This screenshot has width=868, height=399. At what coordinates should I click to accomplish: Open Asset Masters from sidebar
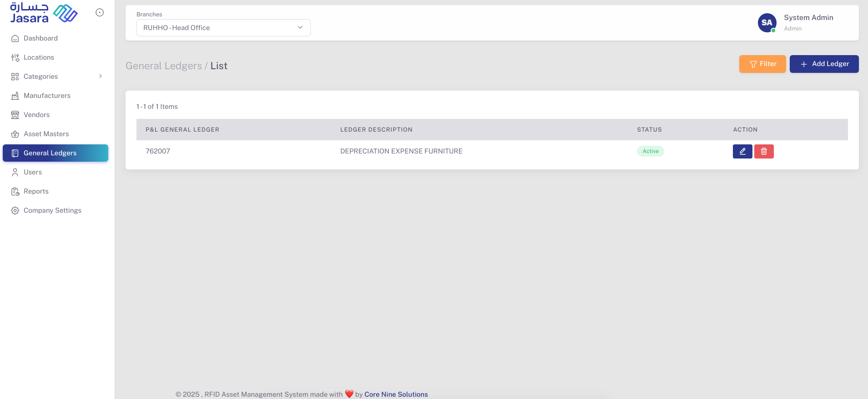click(46, 134)
